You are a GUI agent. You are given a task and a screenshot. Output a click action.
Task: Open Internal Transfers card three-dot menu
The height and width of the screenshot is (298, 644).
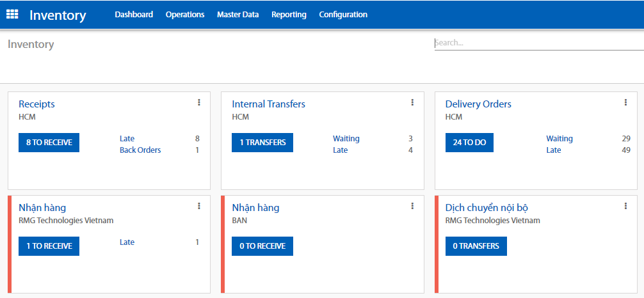pyautogui.click(x=412, y=102)
